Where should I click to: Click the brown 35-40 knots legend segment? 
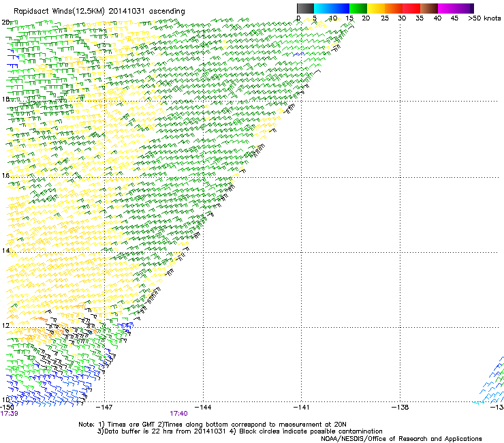429,8
